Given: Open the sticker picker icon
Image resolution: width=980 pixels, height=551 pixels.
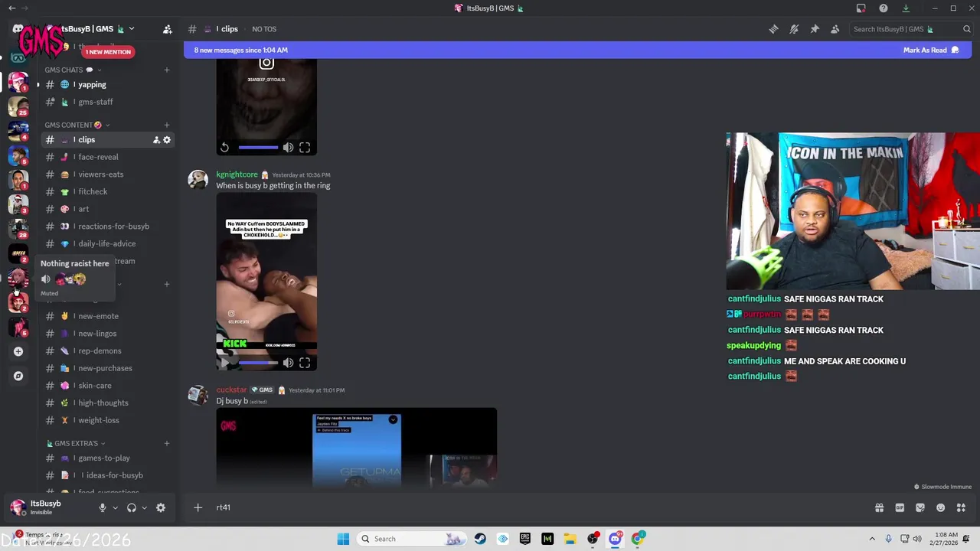Looking at the screenshot, I should coord(920,507).
